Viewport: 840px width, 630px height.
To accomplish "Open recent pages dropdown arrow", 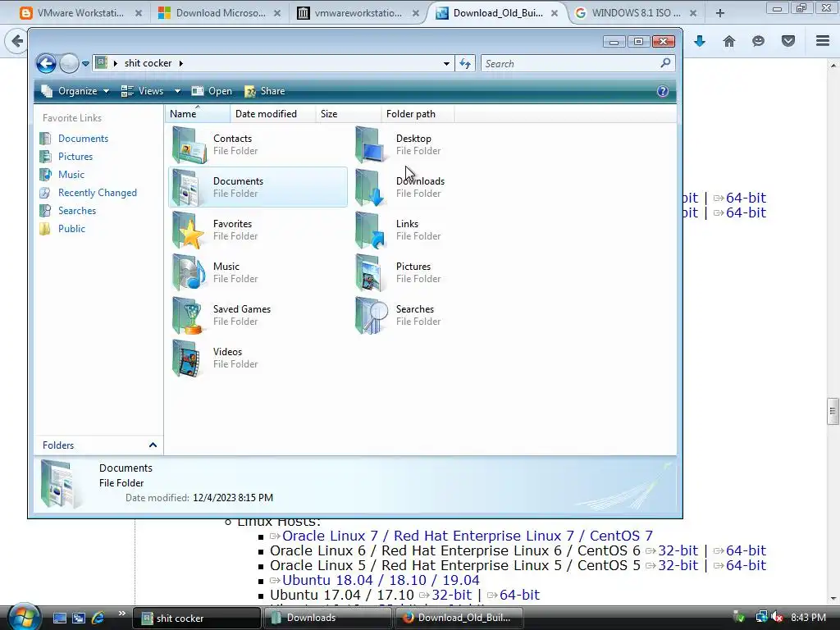I will pos(85,64).
